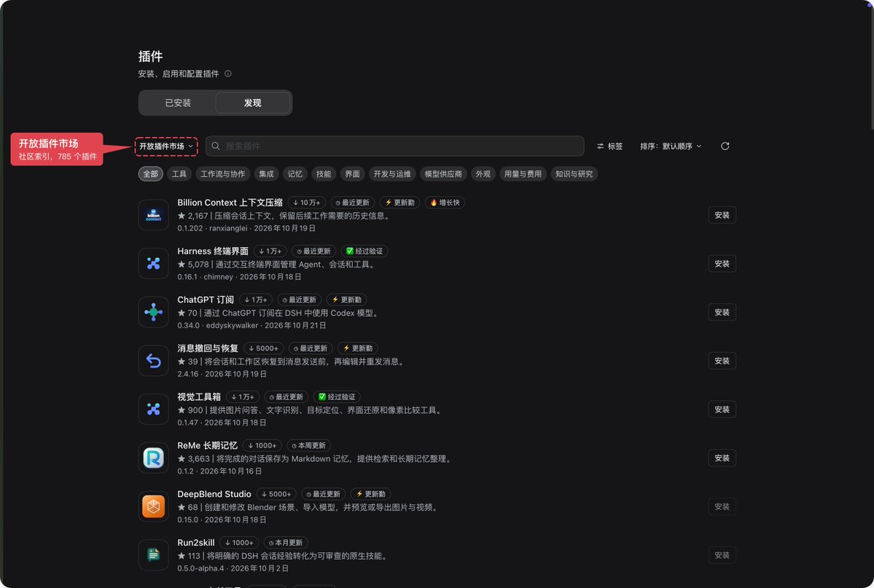Open the 标签 filter
This screenshot has width=874, height=588.
(610, 146)
